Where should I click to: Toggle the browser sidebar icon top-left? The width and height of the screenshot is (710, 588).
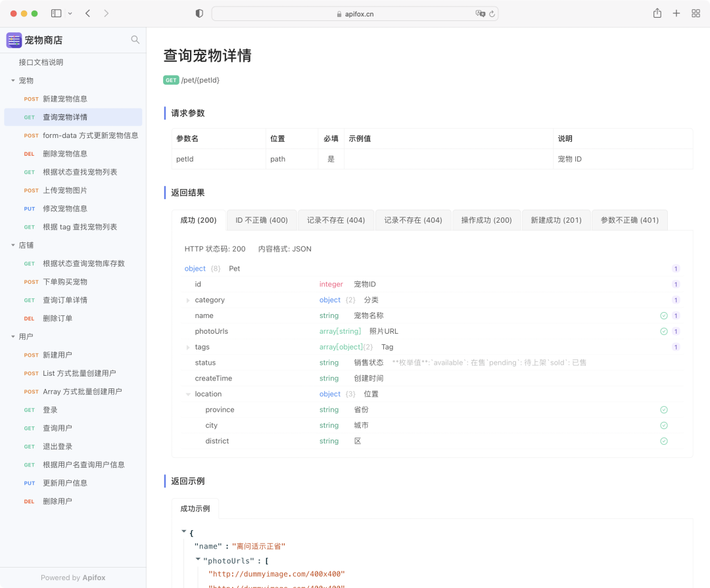(x=55, y=12)
